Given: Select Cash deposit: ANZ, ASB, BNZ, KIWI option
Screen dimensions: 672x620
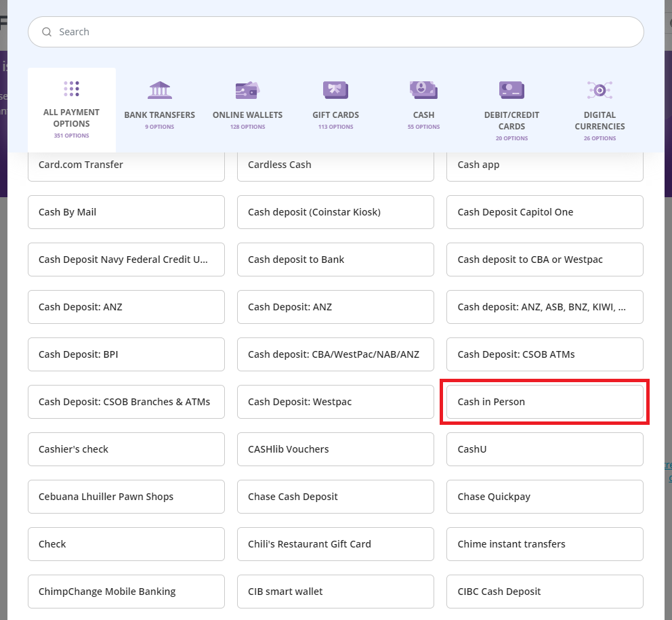Looking at the screenshot, I should (545, 307).
